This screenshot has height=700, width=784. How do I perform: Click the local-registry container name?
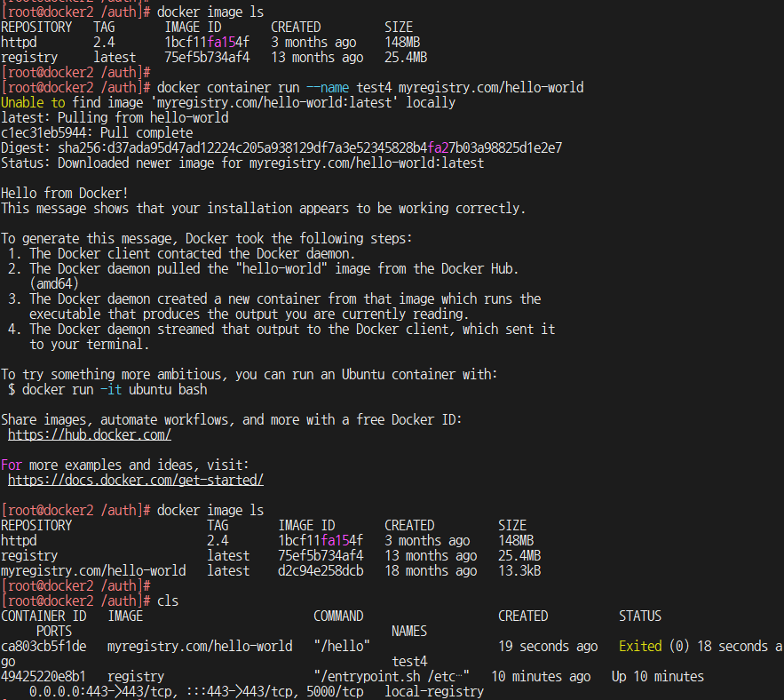click(434, 691)
